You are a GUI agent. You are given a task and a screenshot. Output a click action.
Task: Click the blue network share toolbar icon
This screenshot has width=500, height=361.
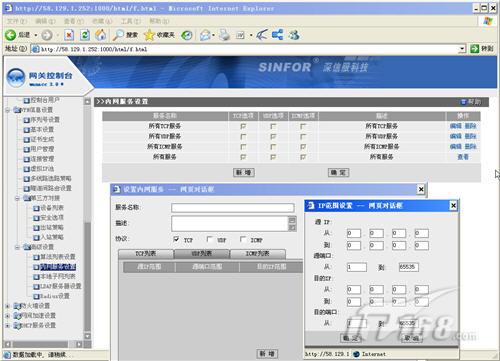pos(277,35)
